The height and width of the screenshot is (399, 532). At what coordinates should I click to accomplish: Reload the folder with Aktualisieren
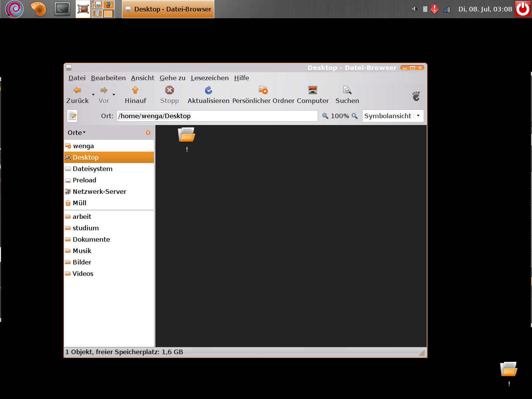(x=208, y=95)
